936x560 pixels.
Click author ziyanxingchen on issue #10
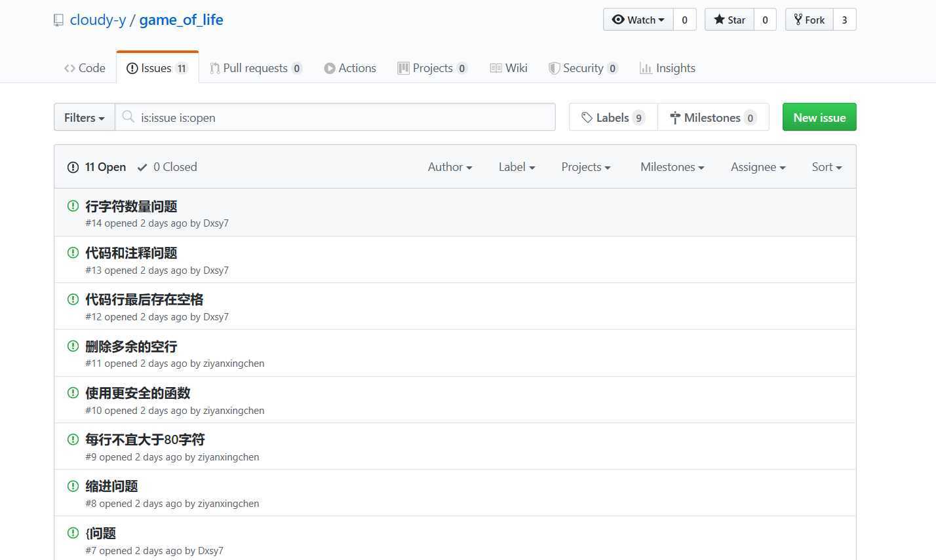(234, 411)
